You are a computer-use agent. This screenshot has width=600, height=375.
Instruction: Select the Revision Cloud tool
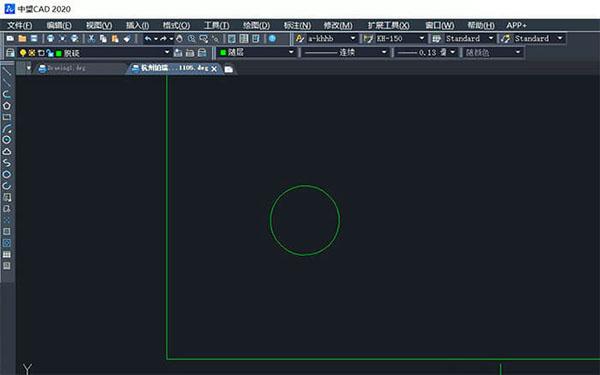7,152
